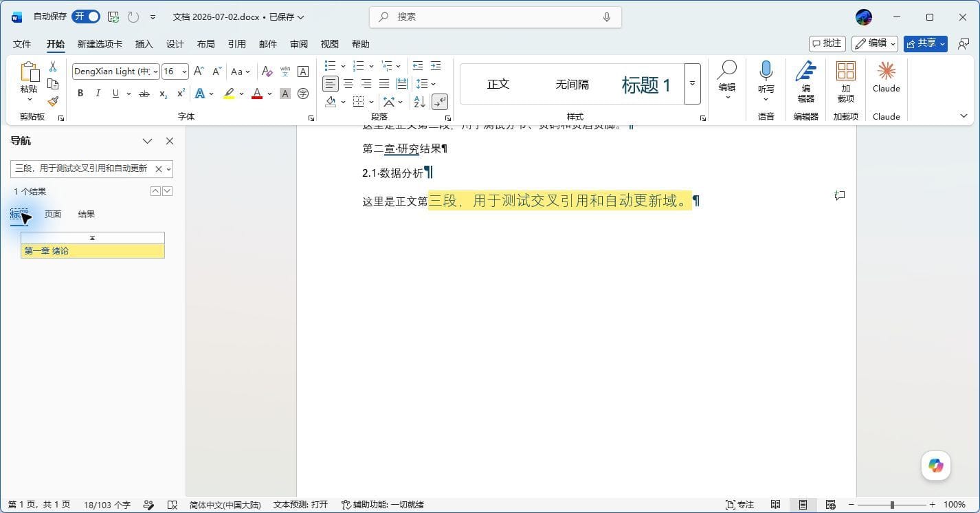
Task: Open the line spacing options
Action: pos(425,84)
